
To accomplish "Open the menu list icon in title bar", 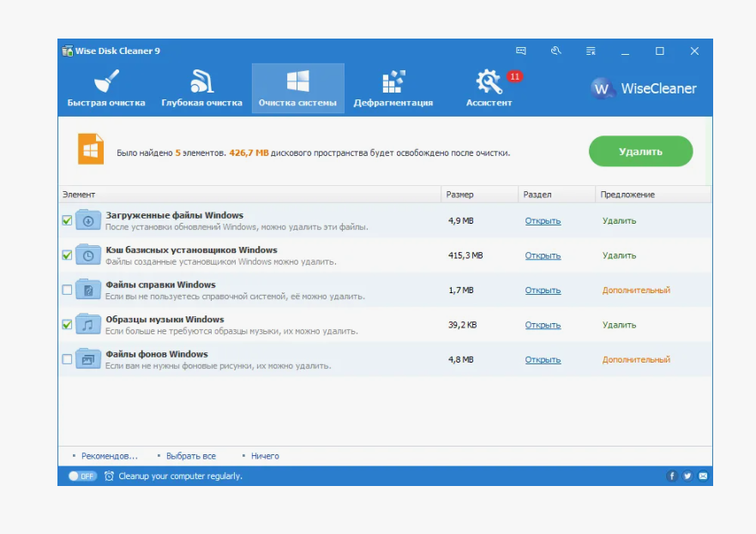I will [591, 51].
